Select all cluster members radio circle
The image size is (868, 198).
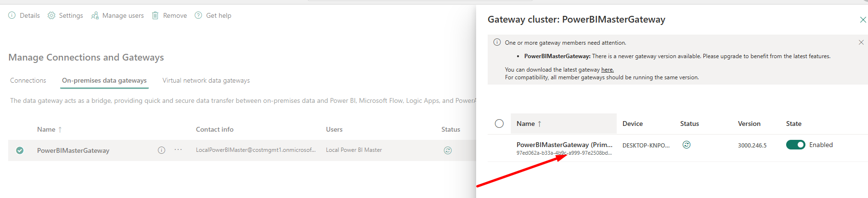(x=499, y=124)
